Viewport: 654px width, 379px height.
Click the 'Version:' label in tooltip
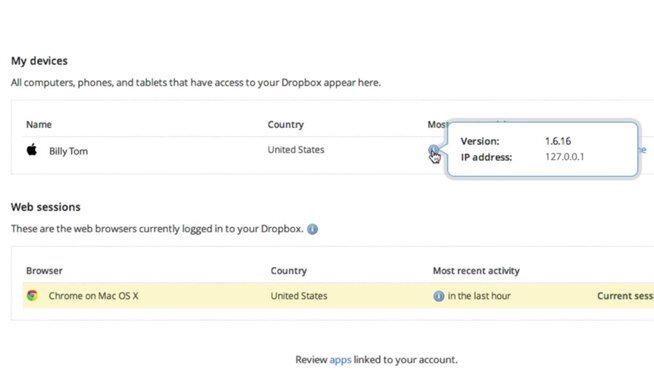coord(480,141)
